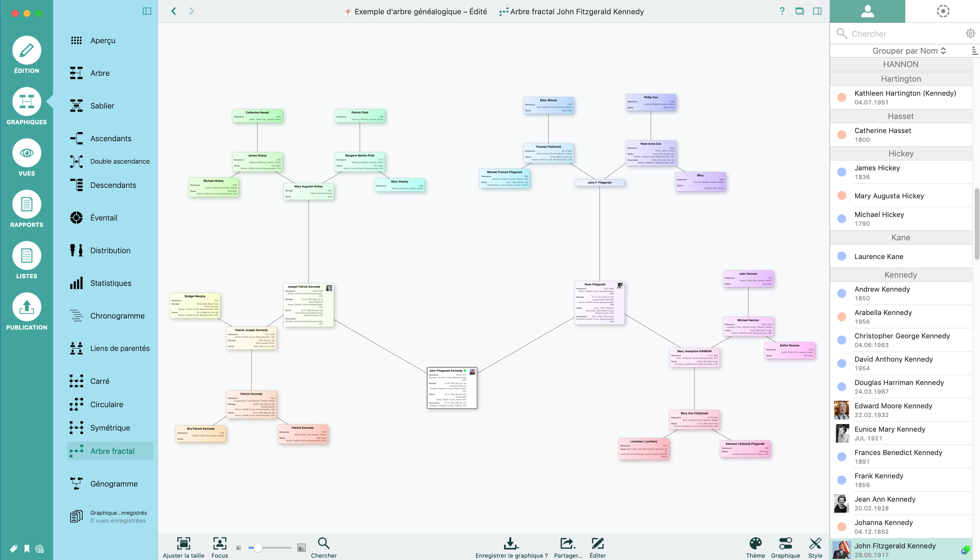Click John Fitzgerald Kennedy chart node

(452, 388)
